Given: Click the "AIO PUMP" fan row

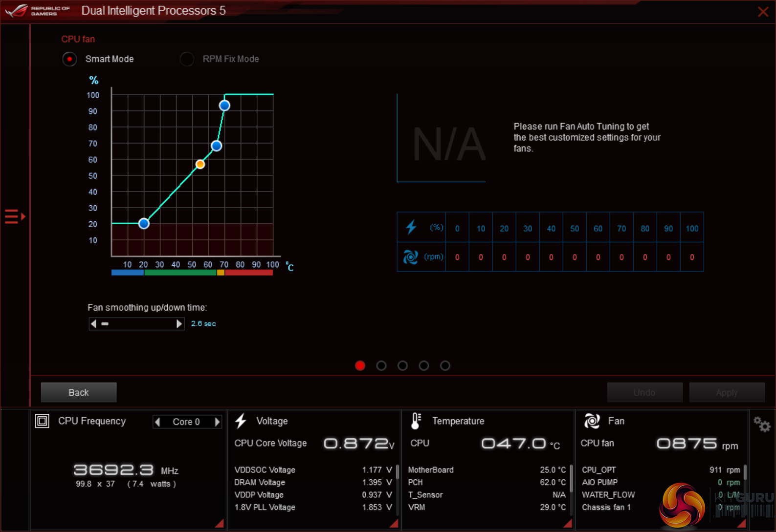Looking at the screenshot, I should [661, 482].
